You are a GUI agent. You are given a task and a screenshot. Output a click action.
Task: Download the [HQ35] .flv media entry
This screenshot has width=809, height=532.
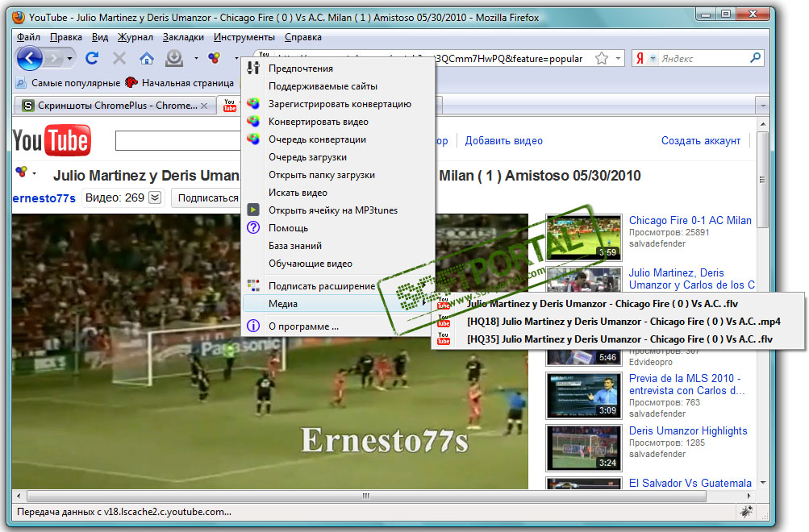pyautogui.click(x=618, y=339)
